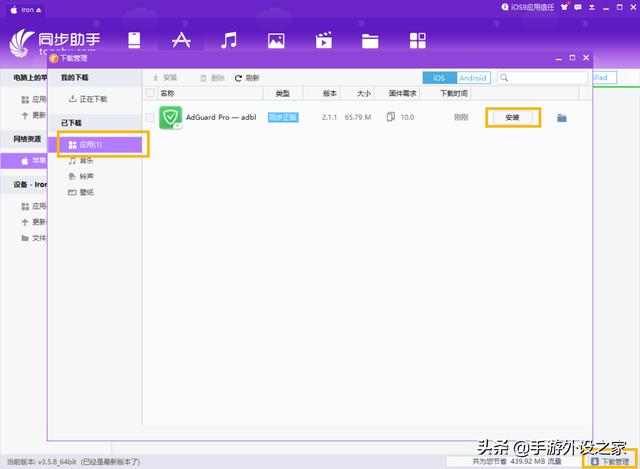The width and height of the screenshot is (640, 469).
Task: Switch to the iOS filter tab
Action: pyautogui.click(x=439, y=78)
